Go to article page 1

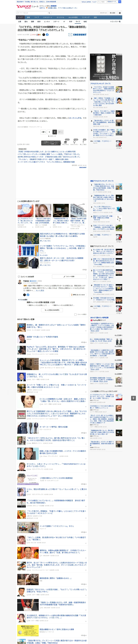49,132
